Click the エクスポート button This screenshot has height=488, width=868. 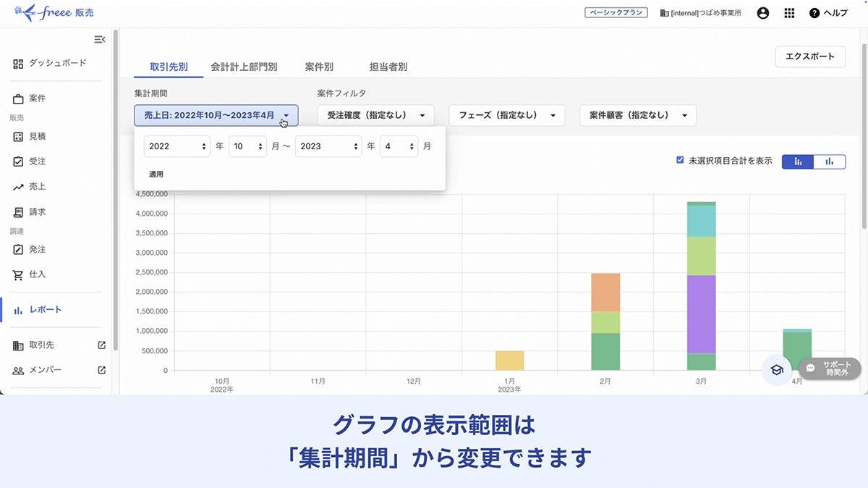pyautogui.click(x=809, y=56)
